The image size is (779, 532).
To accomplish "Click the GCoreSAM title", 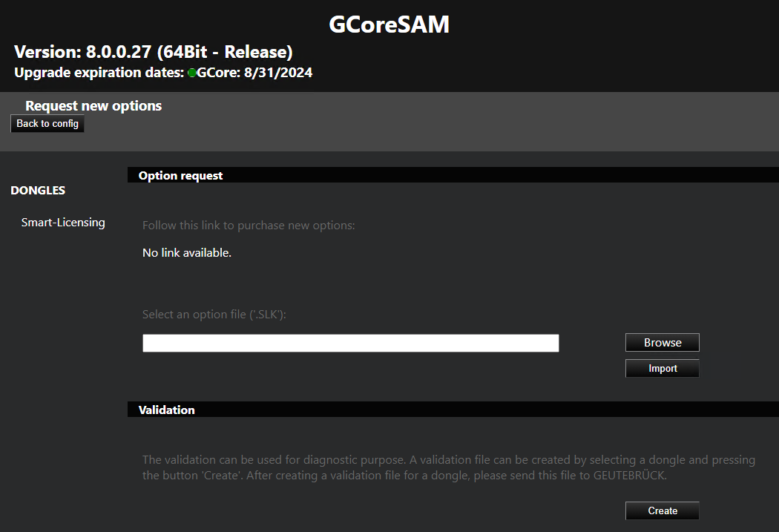I will pos(389,24).
